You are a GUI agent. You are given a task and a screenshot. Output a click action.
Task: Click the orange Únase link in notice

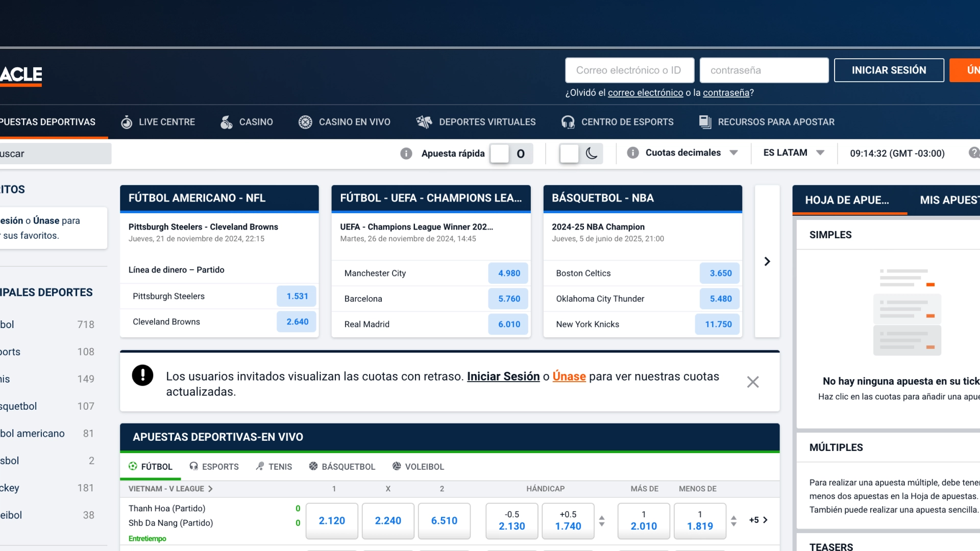tap(569, 377)
